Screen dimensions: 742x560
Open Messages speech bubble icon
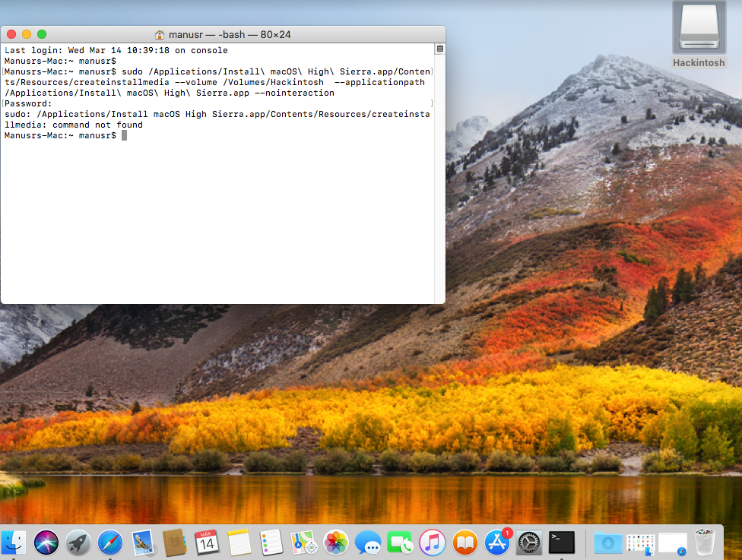click(368, 542)
